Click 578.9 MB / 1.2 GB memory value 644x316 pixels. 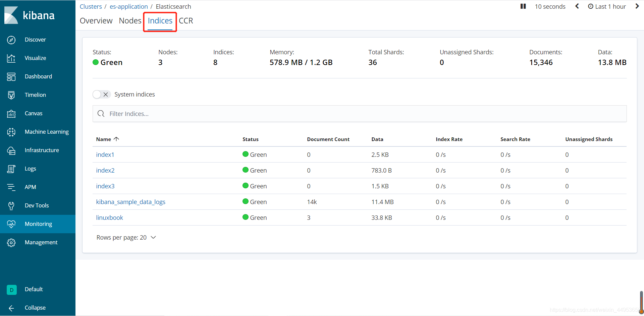tap(301, 63)
